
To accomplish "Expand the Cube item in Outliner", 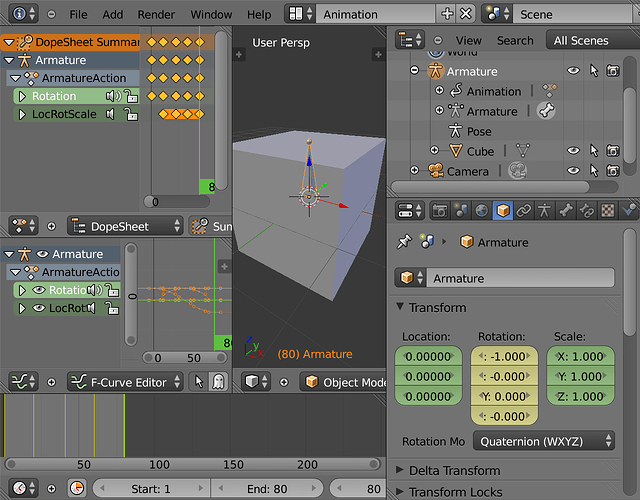I will (x=434, y=151).
